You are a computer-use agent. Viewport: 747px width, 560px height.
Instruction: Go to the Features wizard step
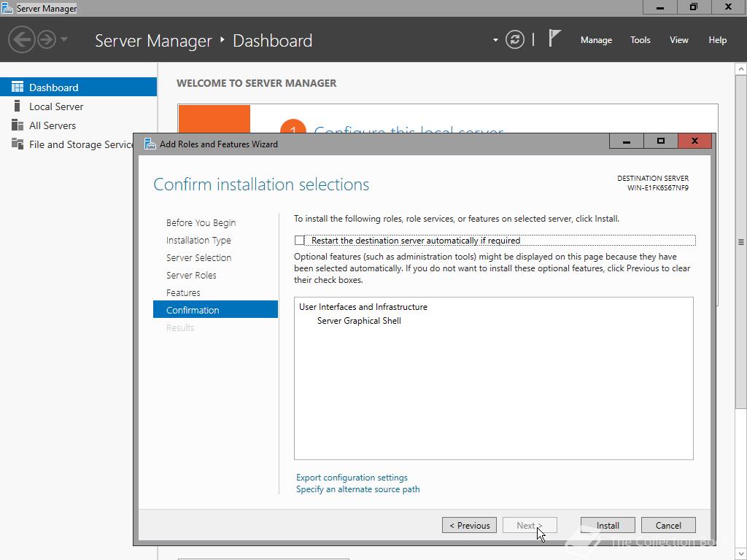click(183, 293)
